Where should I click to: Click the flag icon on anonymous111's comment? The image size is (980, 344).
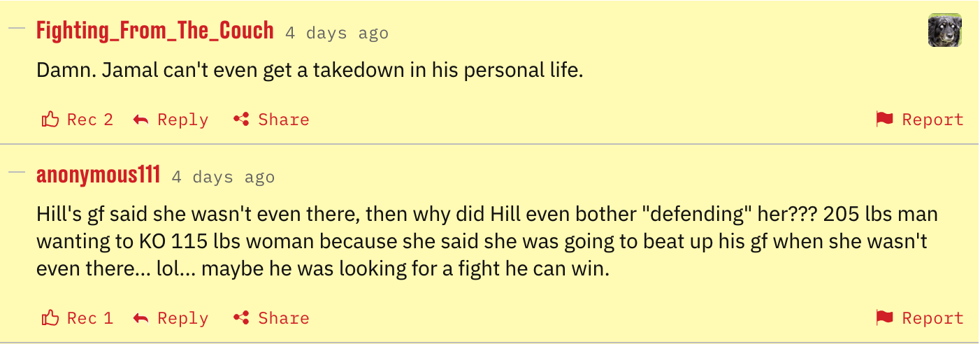click(885, 317)
